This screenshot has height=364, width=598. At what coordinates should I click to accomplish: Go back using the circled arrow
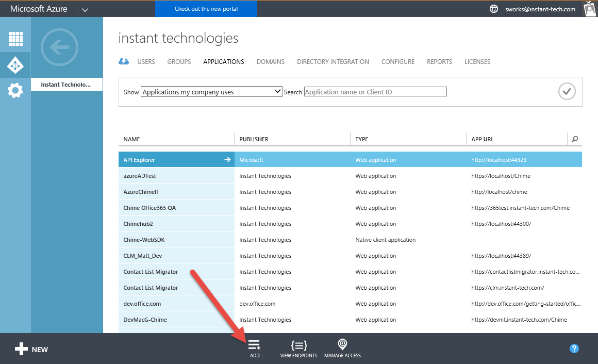59,47
